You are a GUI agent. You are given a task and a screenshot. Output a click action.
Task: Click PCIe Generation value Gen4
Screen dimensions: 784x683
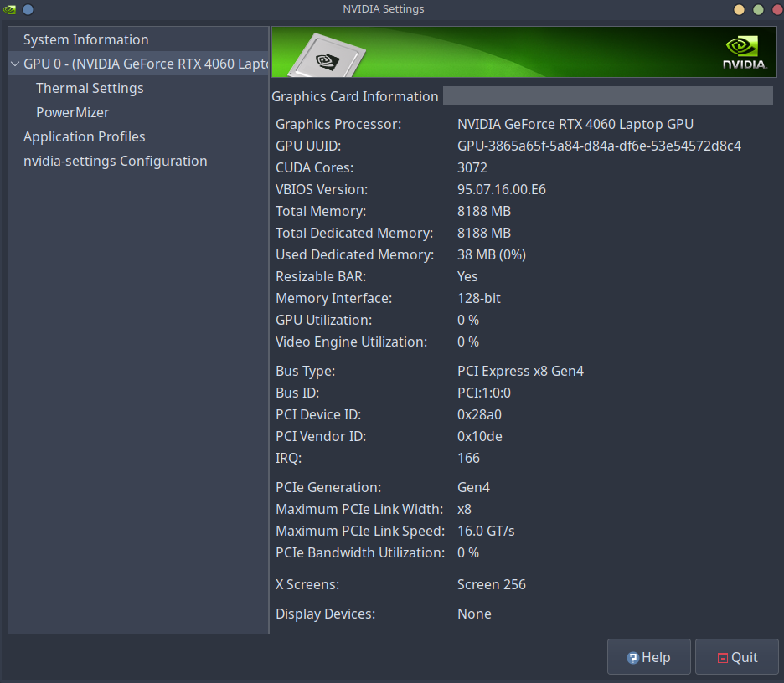click(x=473, y=487)
